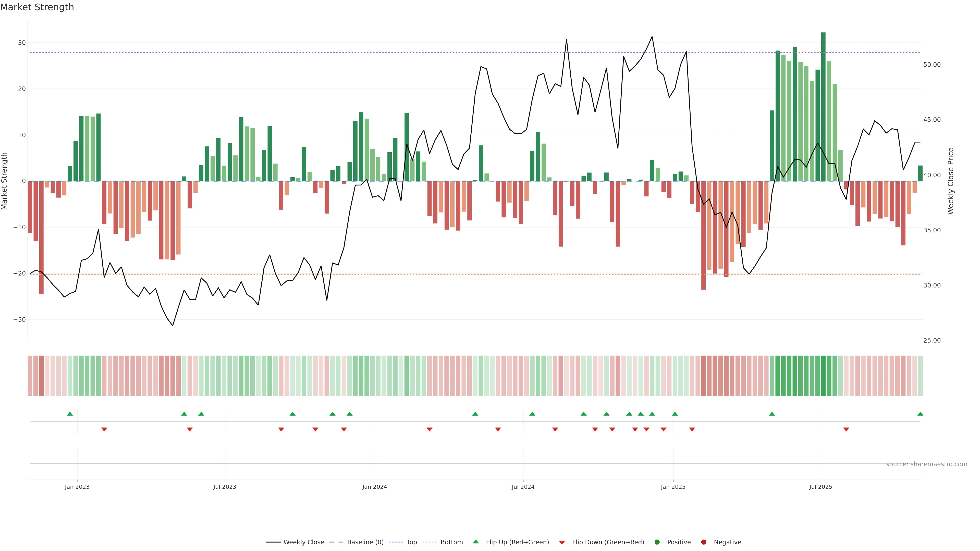Click Flip Up green triangle legend icon
Image resolution: width=980 pixels, height=551 pixels.
click(x=475, y=542)
